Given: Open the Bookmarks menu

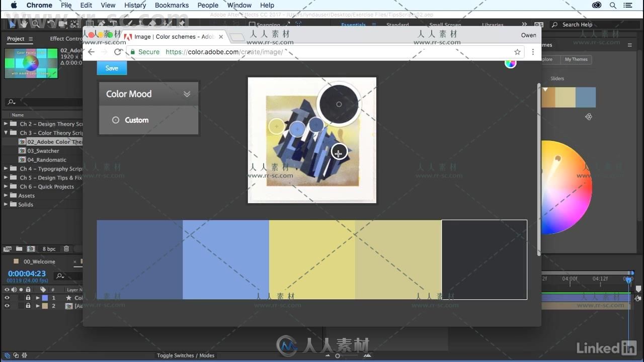Looking at the screenshot, I should pyautogui.click(x=172, y=5).
